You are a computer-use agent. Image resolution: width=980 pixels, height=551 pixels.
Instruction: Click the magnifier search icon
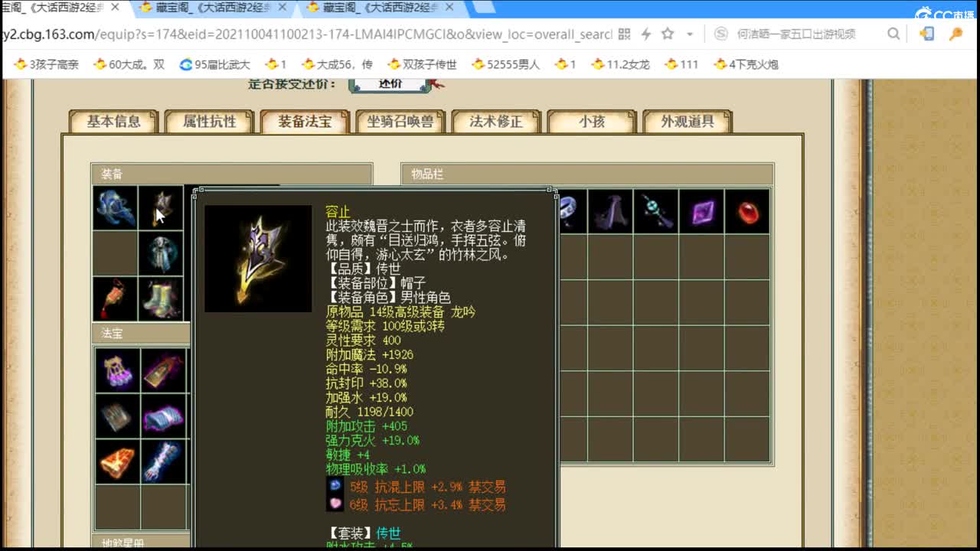tap(893, 34)
